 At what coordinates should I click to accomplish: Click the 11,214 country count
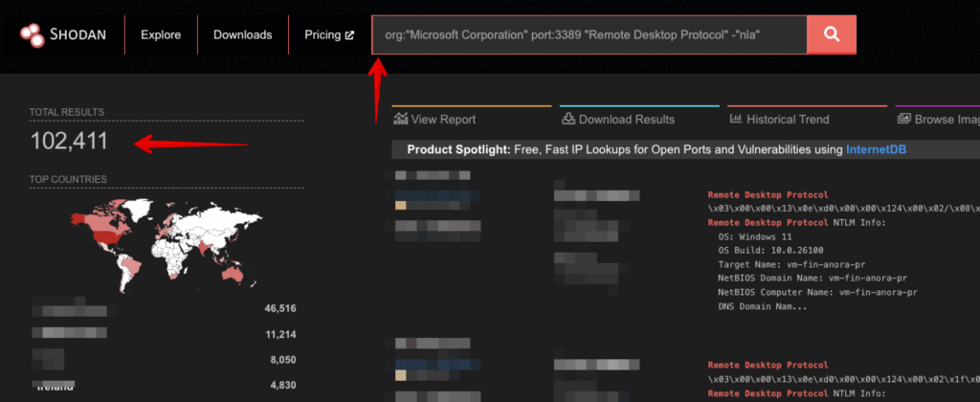[x=280, y=335]
